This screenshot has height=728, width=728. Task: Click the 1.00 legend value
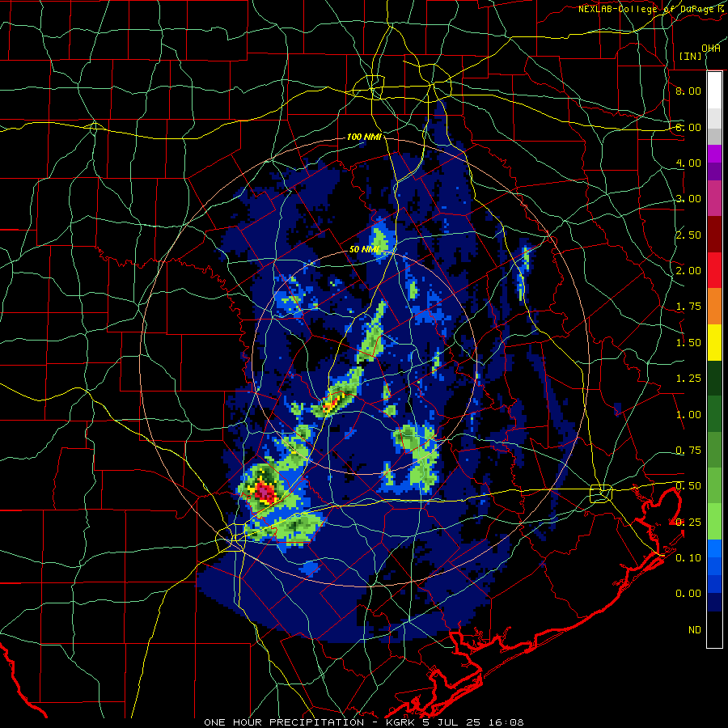click(688, 415)
